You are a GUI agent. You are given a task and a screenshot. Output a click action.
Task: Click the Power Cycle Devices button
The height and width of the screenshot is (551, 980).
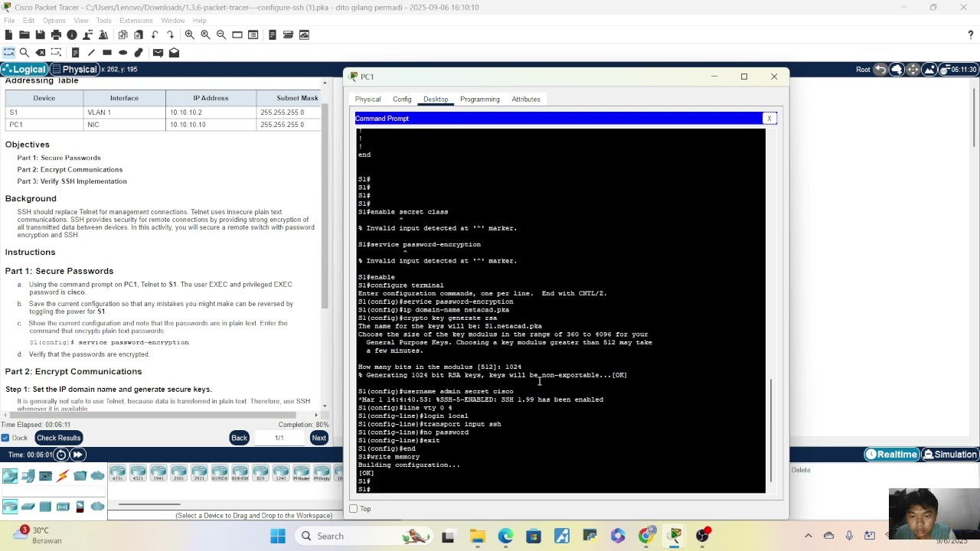coord(61,455)
